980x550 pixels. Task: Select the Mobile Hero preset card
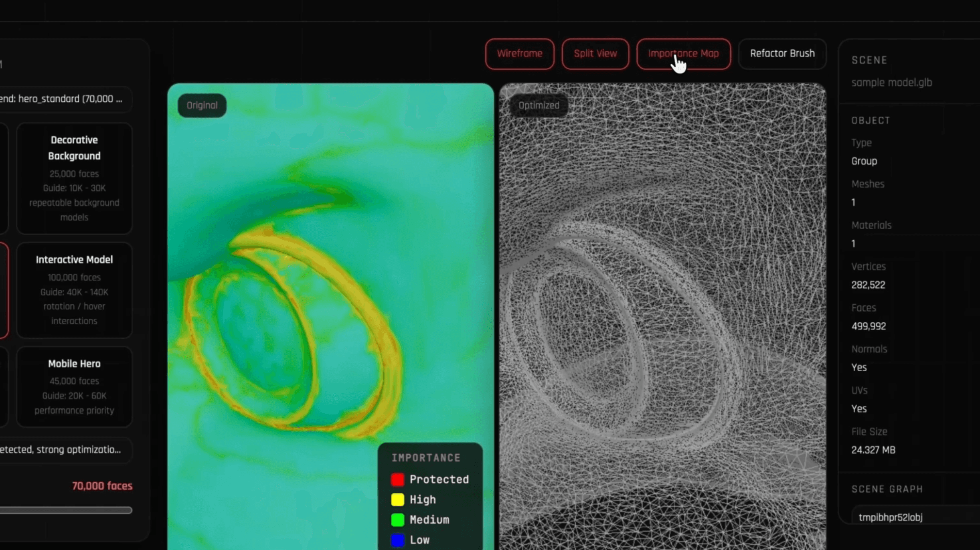[74, 386]
